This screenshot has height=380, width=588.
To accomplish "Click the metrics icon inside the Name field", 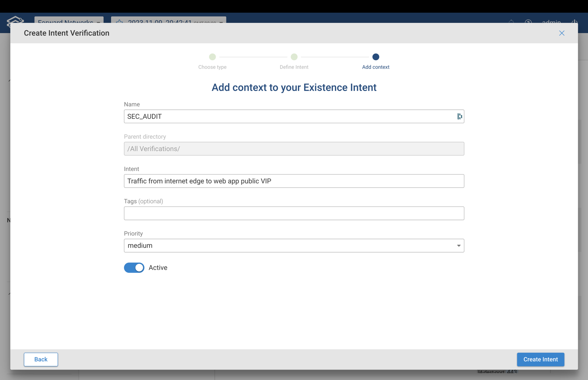I will tap(459, 116).
